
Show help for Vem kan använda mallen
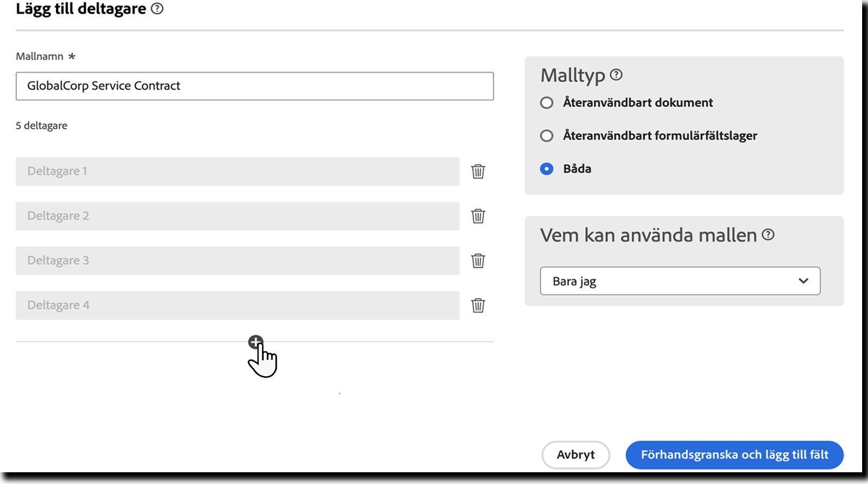coord(768,235)
